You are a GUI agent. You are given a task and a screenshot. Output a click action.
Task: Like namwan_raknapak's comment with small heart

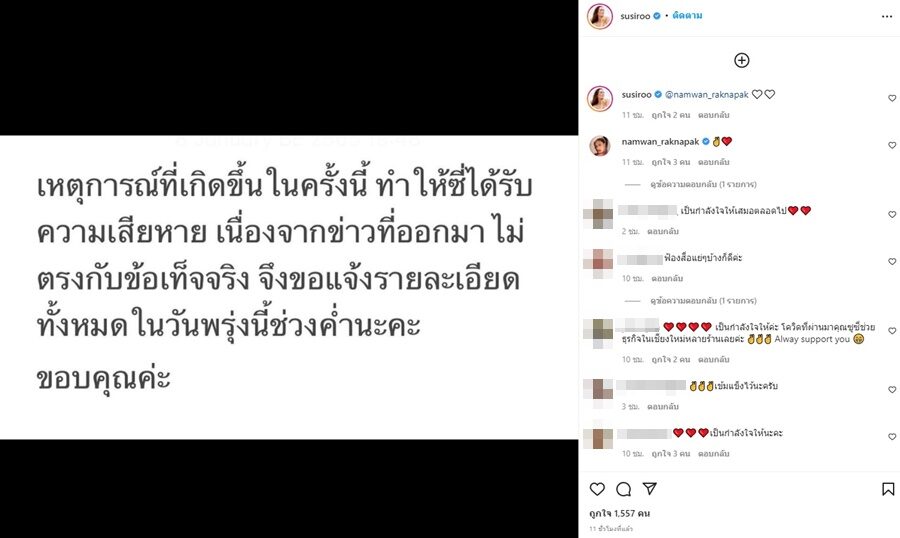point(892,145)
